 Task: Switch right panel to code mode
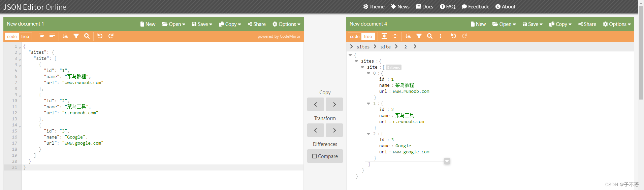355,36
